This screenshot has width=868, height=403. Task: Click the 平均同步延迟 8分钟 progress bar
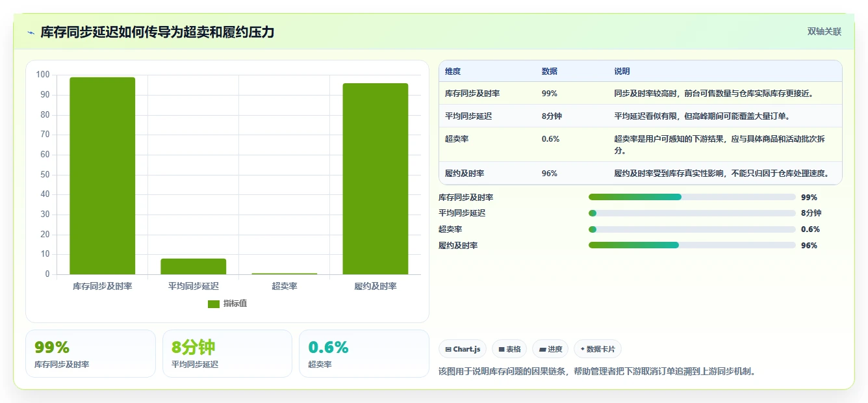pyautogui.click(x=692, y=213)
